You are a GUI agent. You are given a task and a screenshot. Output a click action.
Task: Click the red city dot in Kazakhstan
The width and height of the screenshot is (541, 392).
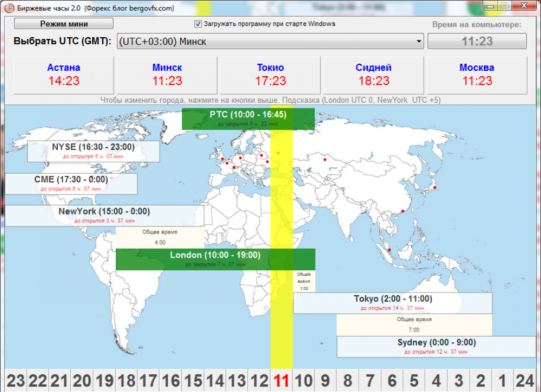(x=325, y=160)
